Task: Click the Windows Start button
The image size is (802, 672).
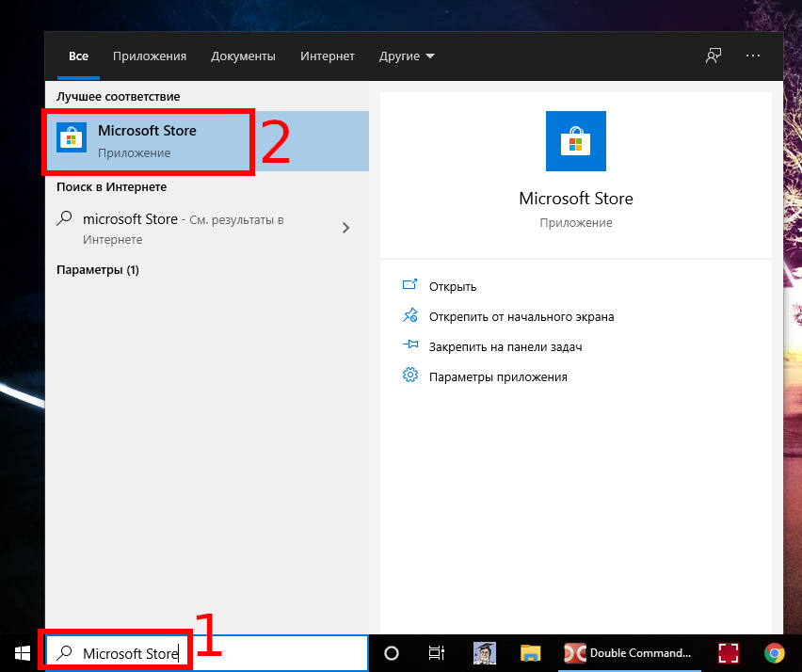Action: [x=22, y=653]
